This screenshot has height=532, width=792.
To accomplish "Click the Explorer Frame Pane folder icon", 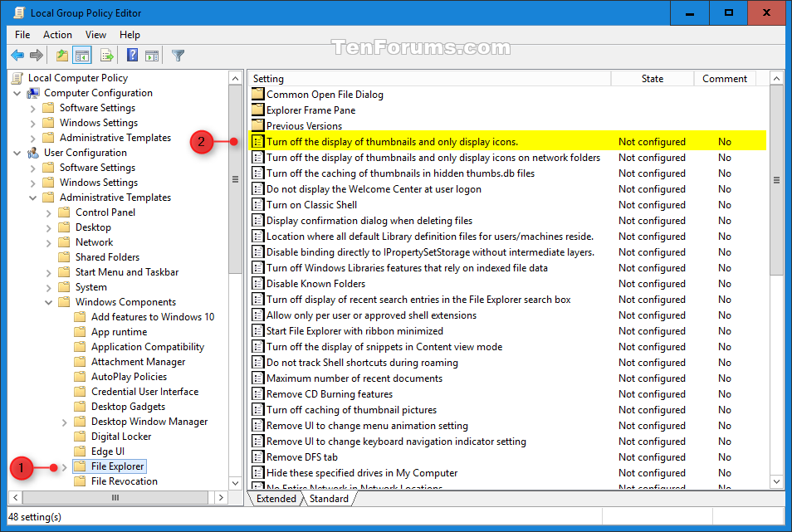I will click(258, 110).
